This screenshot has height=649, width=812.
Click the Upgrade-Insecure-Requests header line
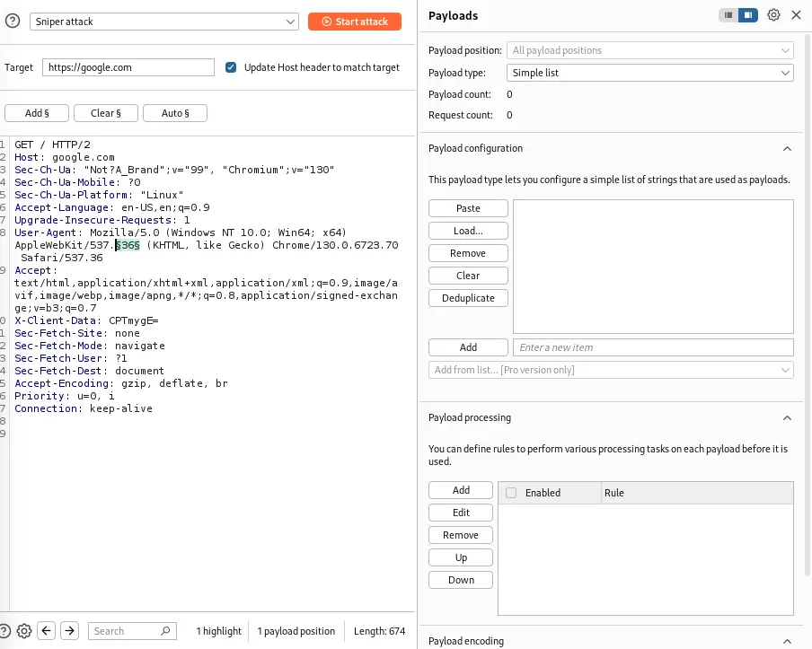pyautogui.click(x=102, y=220)
